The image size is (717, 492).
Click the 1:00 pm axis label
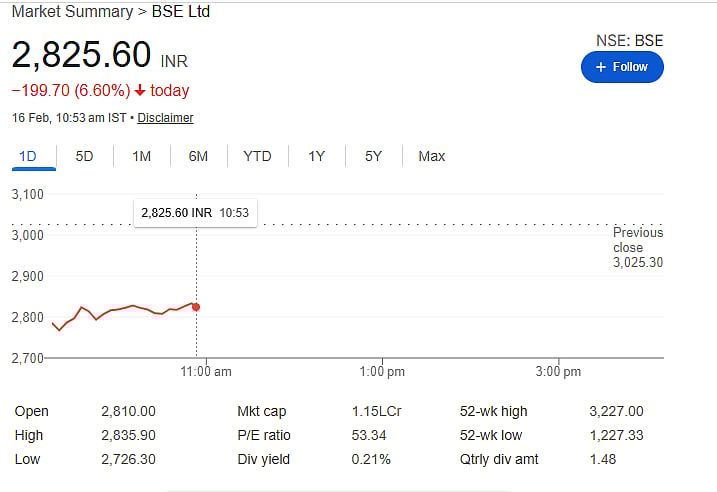tap(382, 372)
